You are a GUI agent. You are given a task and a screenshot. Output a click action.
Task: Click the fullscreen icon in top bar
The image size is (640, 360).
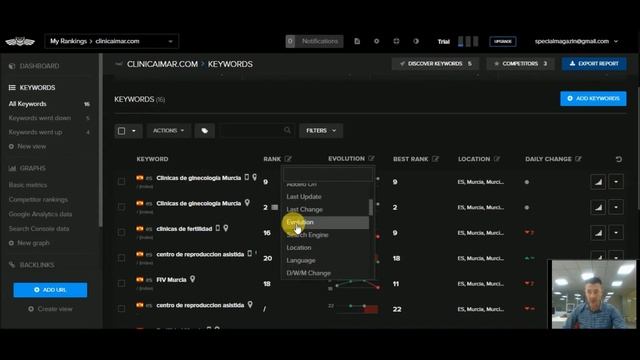coord(396,41)
